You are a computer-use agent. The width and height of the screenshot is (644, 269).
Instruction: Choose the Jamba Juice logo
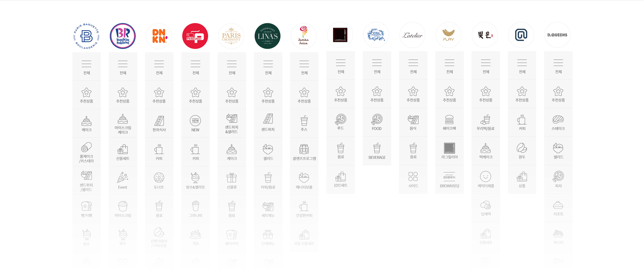(304, 36)
